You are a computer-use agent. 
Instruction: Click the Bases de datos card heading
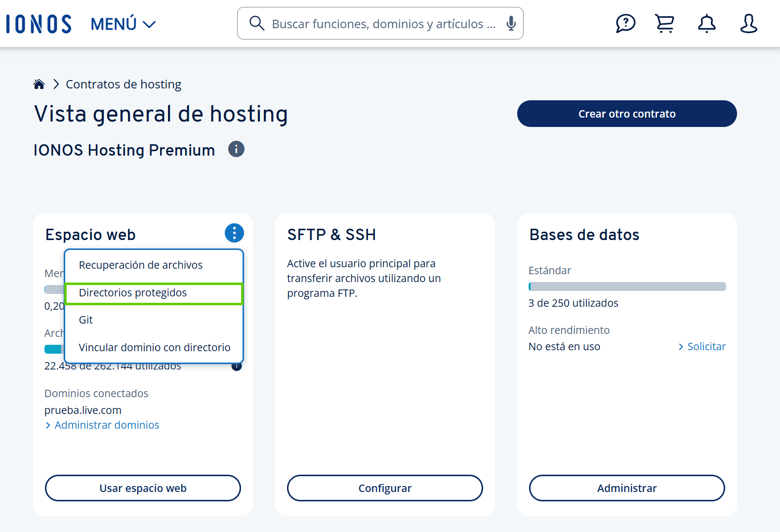pyautogui.click(x=584, y=235)
